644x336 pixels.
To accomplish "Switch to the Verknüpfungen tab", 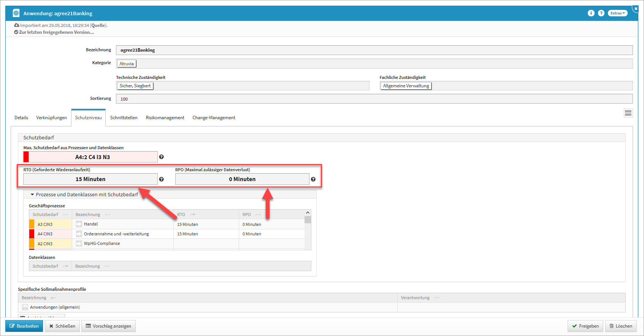I will 51,118.
